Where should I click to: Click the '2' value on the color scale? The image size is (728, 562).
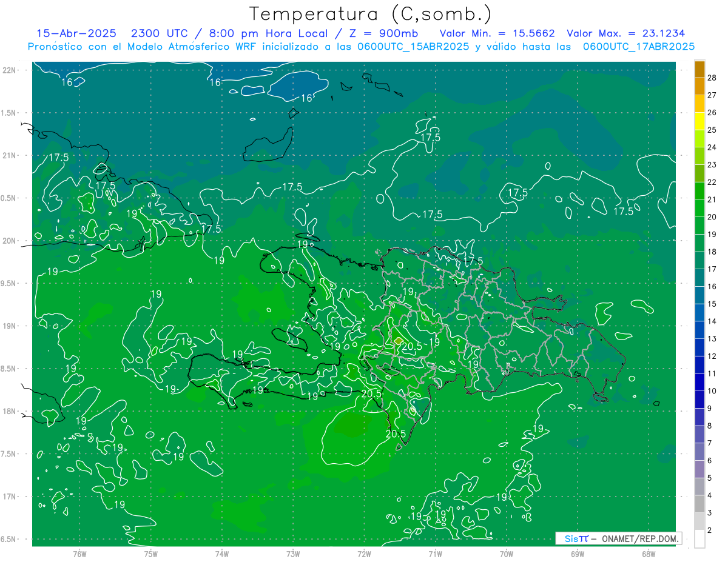pyautogui.click(x=710, y=530)
